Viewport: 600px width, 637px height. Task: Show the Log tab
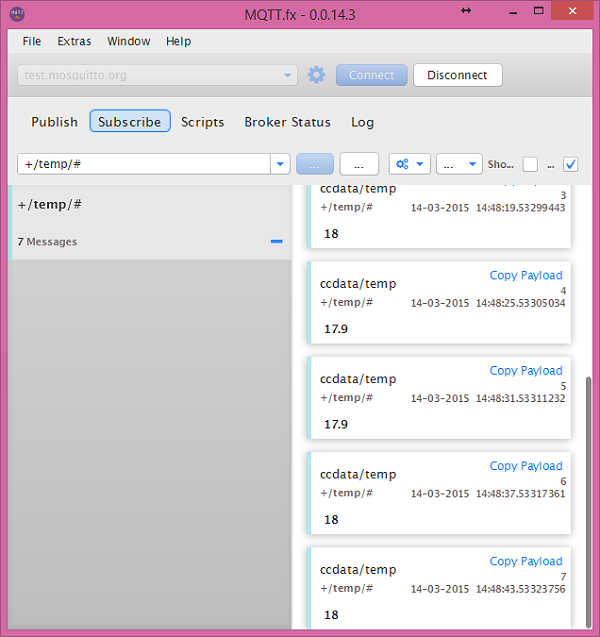click(362, 122)
